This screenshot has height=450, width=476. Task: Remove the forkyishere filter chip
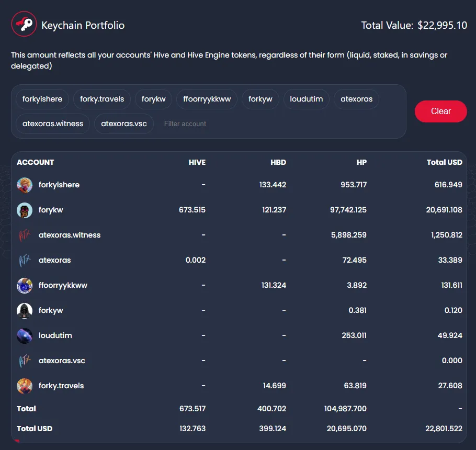(42, 99)
